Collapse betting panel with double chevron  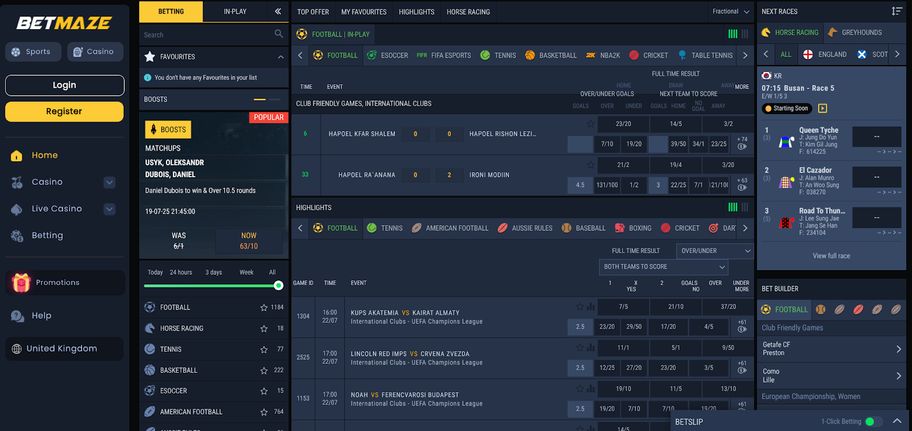277,12
